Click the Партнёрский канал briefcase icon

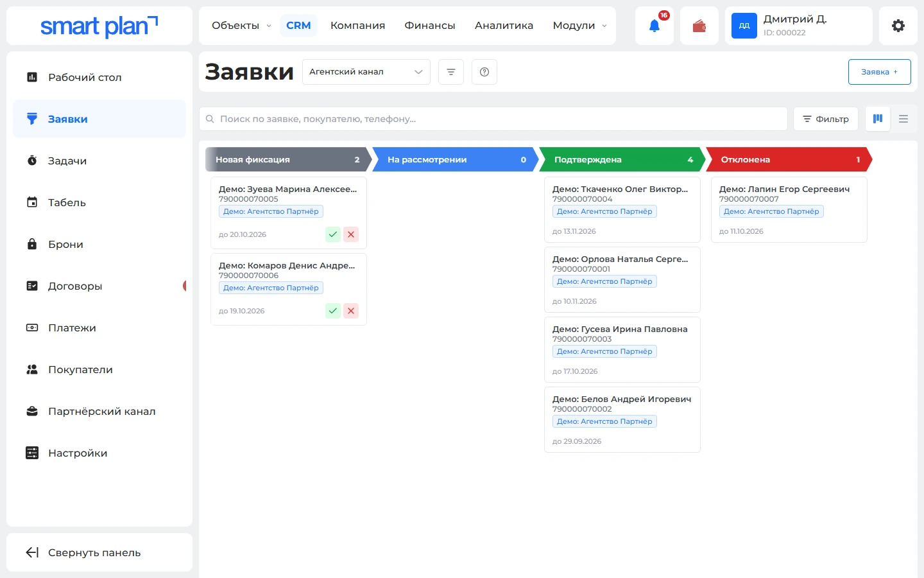coord(32,411)
